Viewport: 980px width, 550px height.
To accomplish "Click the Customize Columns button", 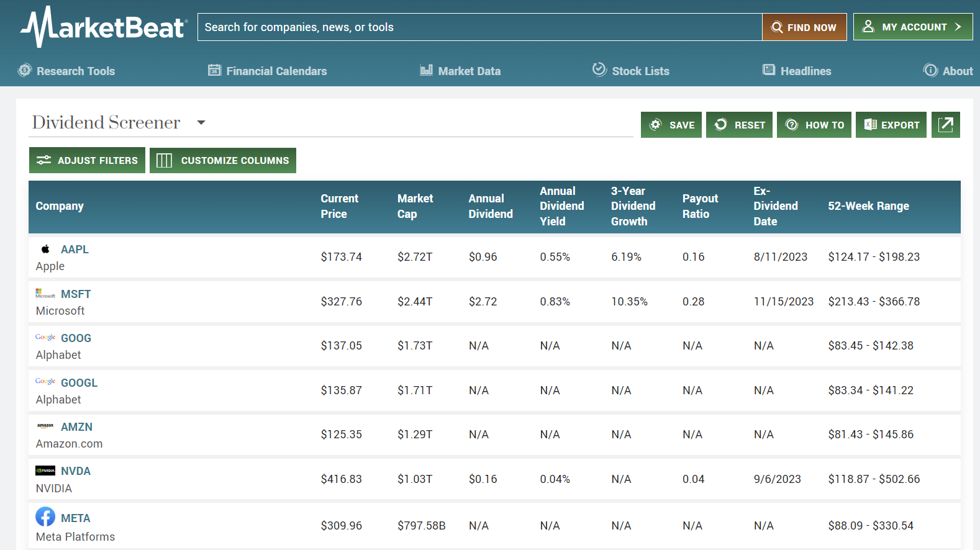I will 223,160.
